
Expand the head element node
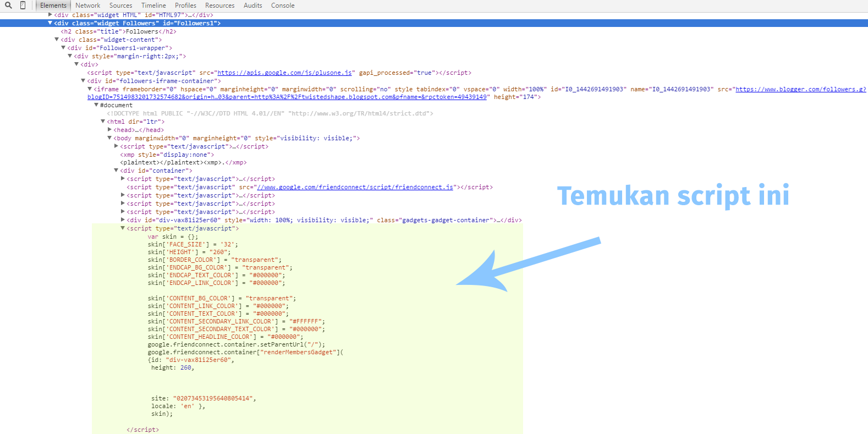pyautogui.click(x=109, y=130)
